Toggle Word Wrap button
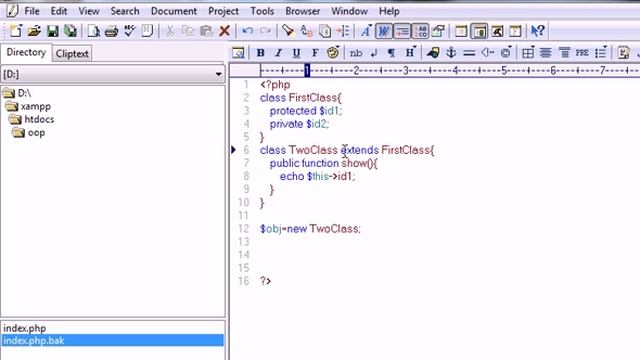 click(384, 31)
